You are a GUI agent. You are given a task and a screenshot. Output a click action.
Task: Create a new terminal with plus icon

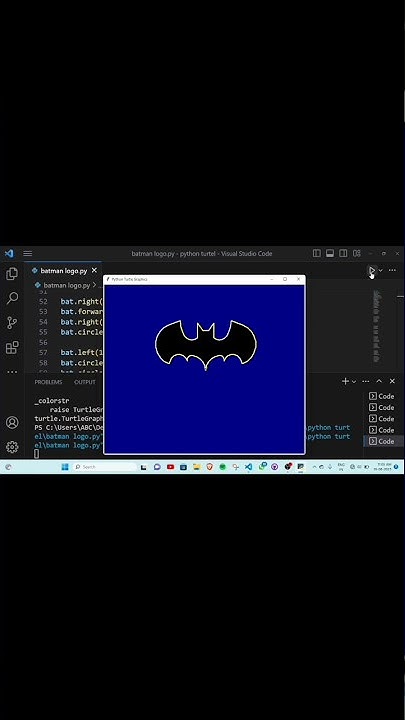(x=345, y=381)
